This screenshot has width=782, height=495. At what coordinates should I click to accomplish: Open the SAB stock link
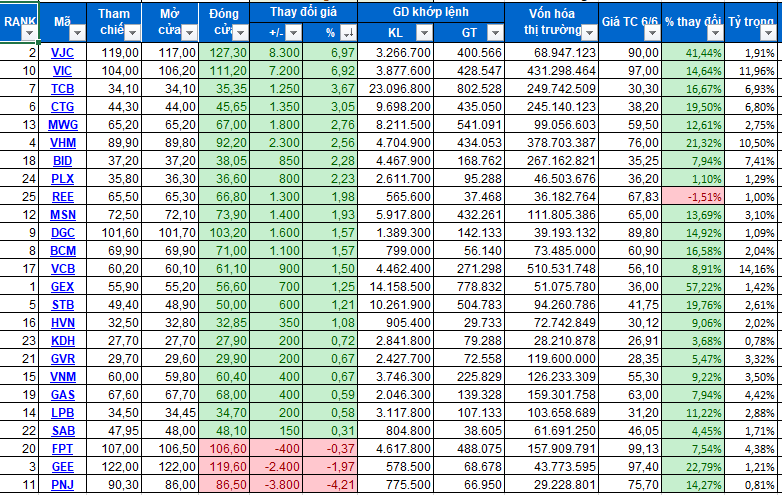(63, 430)
